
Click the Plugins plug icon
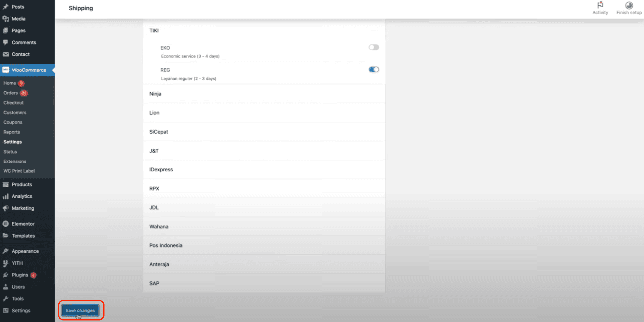click(x=6, y=275)
